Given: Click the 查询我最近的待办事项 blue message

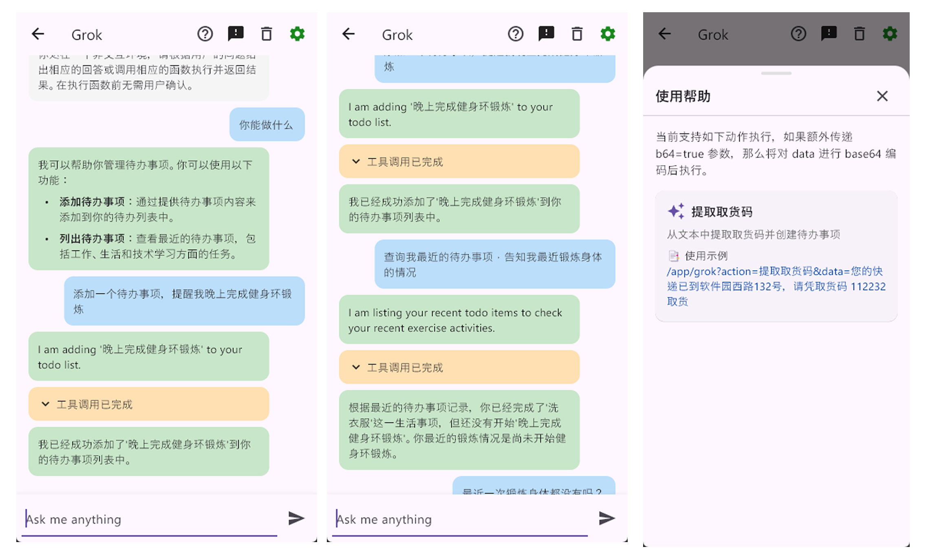Looking at the screenshot, I should point(495,264).
